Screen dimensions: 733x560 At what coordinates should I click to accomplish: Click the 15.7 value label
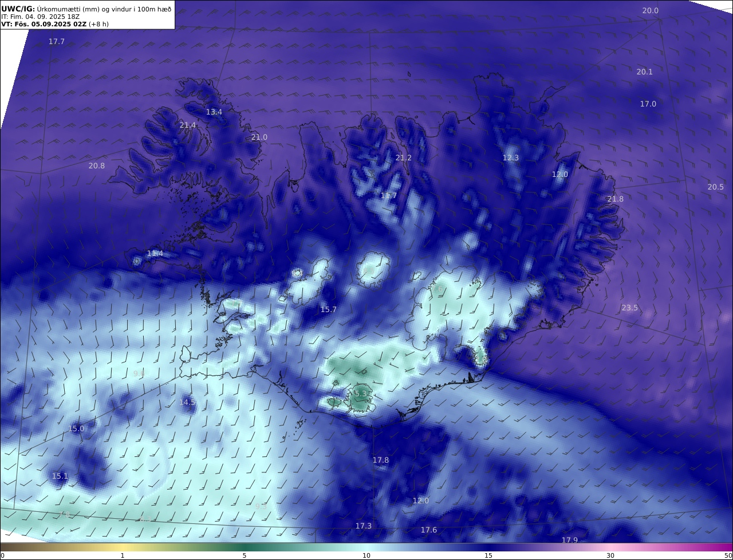click(328, 309)
